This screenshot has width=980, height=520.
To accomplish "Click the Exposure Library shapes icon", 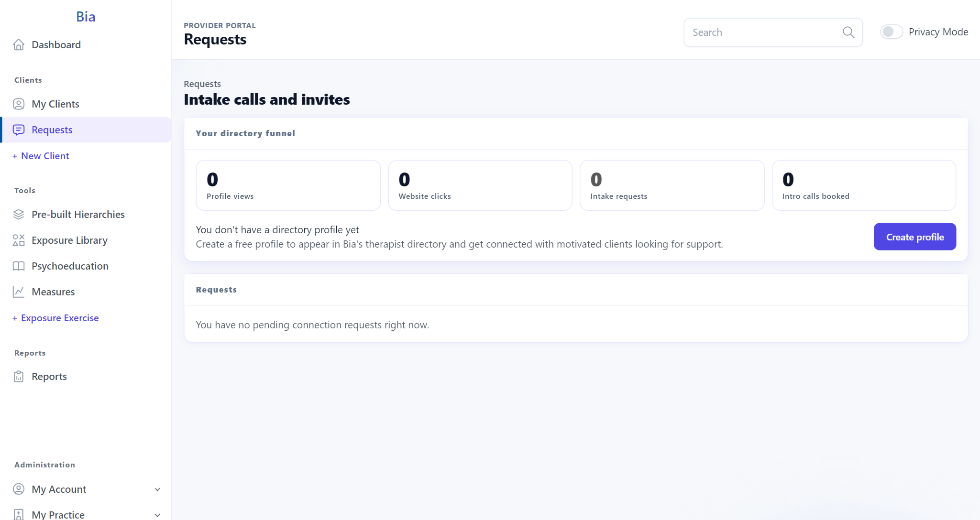I will point(19,240).
